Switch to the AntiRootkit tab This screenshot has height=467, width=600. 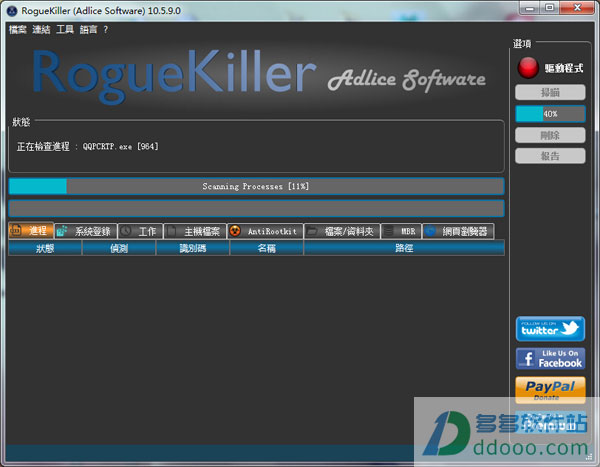(265, 231)
